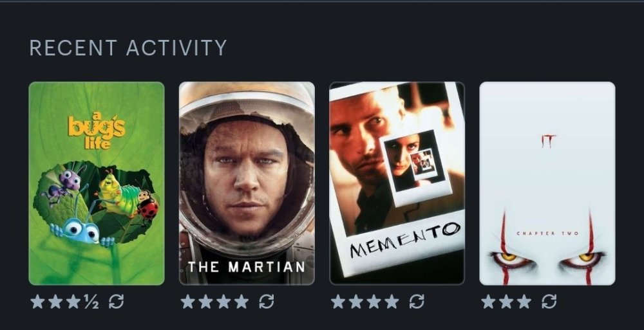Click the third star under It Chapter Two
Viewport: 644px width, 330px height.
524,302
